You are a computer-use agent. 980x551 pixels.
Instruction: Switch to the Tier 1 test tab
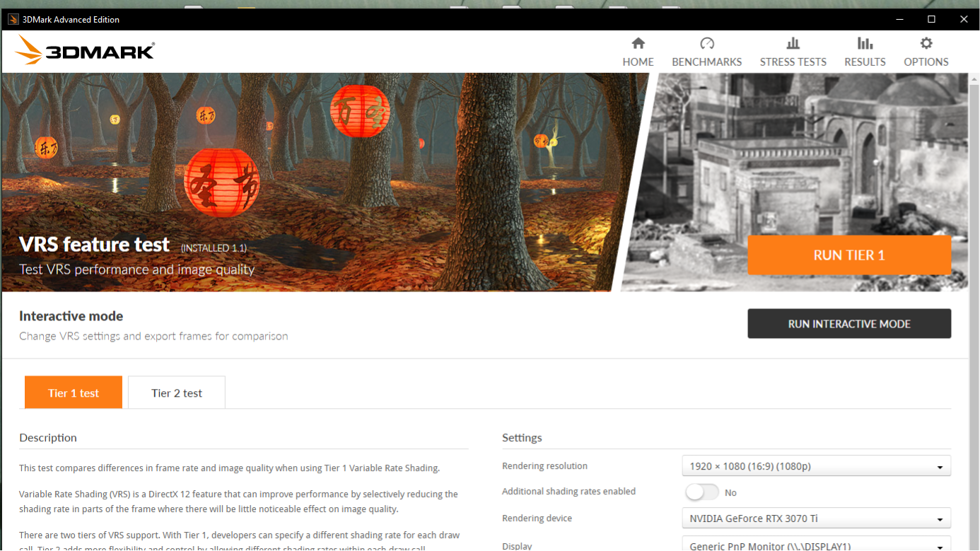click(74, 393)
